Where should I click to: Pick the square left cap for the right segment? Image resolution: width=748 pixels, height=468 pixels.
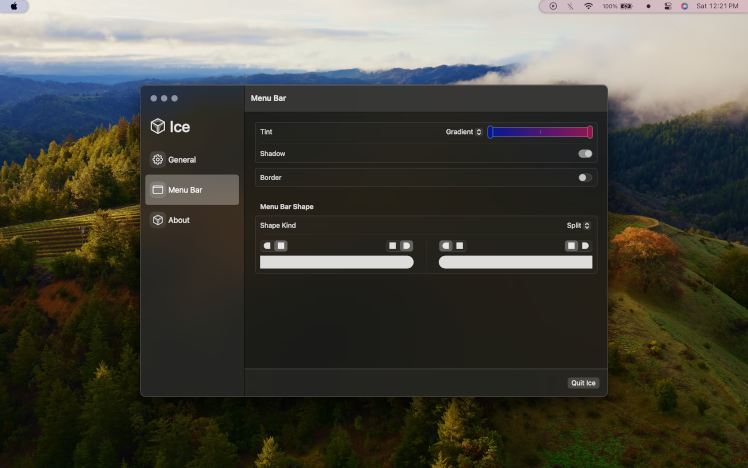point(460,245)
